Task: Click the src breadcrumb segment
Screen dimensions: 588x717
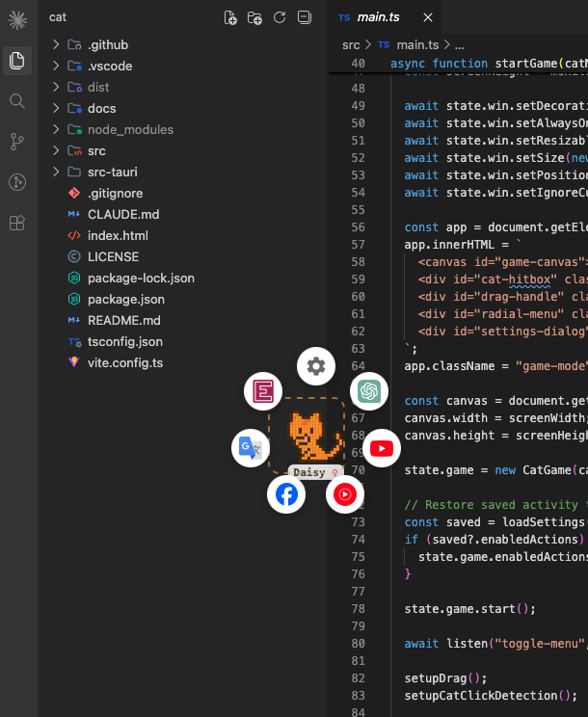Action: (351, 44)
